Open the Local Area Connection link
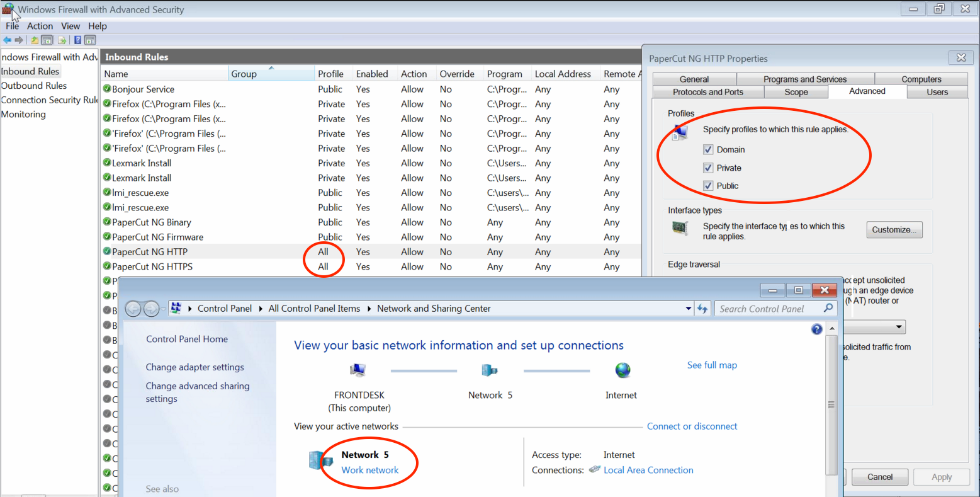This screenshot has width=980, height=497. tap(648, 470)
